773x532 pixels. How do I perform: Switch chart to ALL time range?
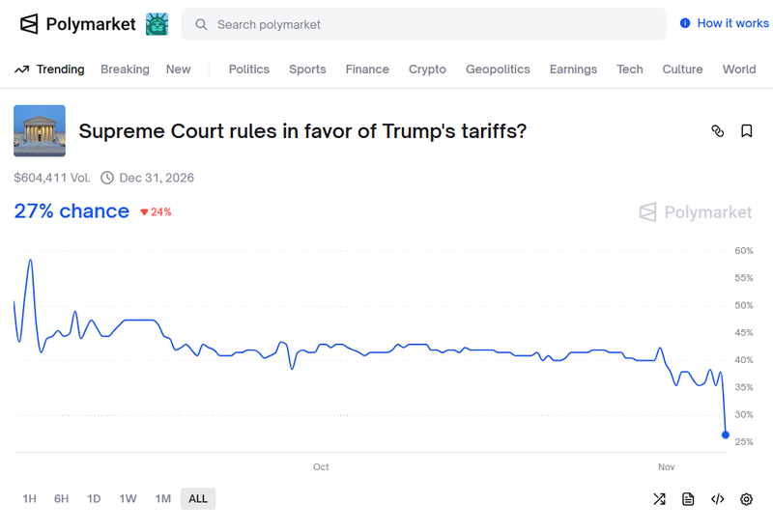point(198,499)
